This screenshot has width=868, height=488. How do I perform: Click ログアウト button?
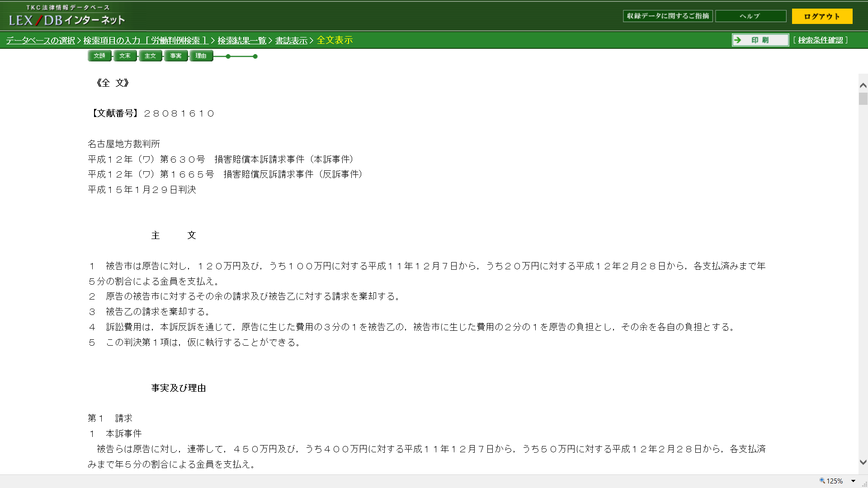pyautogui.click(x=822, y=16)
